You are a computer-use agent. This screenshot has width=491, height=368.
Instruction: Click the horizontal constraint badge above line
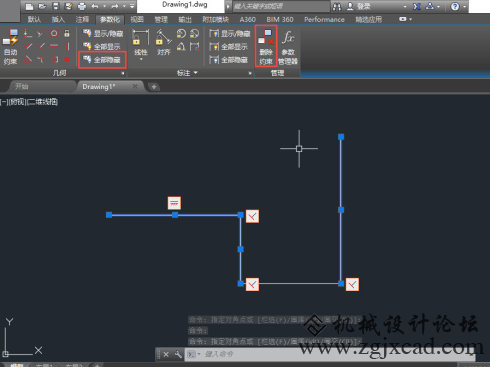pos(174,203)
